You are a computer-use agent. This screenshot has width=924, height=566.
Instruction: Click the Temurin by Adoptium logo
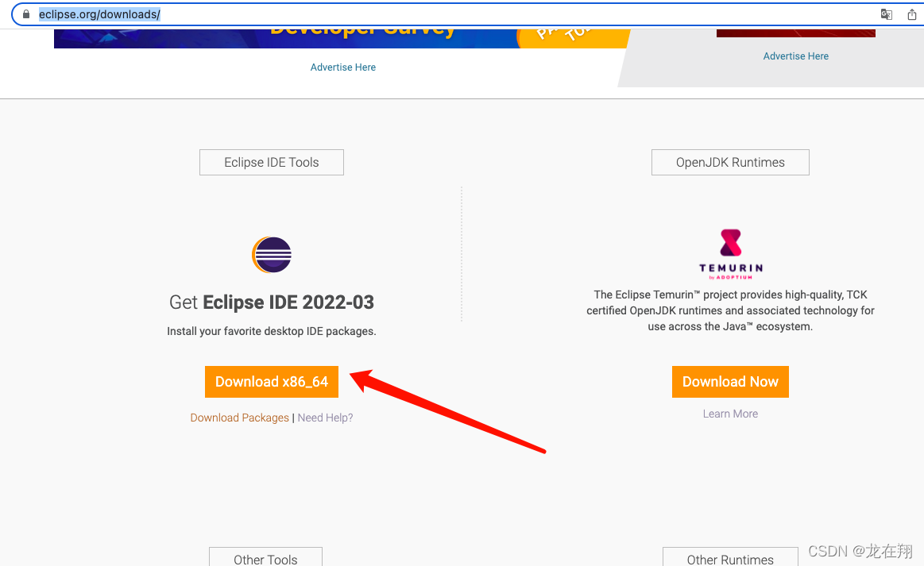coord(731,254)
